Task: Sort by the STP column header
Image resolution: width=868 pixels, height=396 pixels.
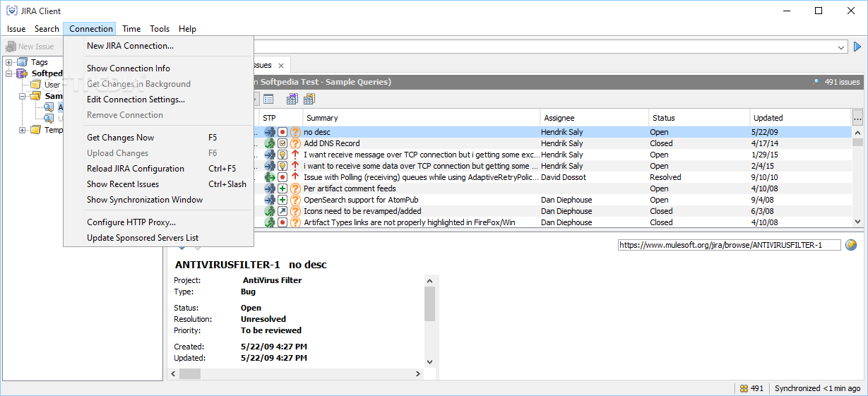Action: (x=281, y=118)
